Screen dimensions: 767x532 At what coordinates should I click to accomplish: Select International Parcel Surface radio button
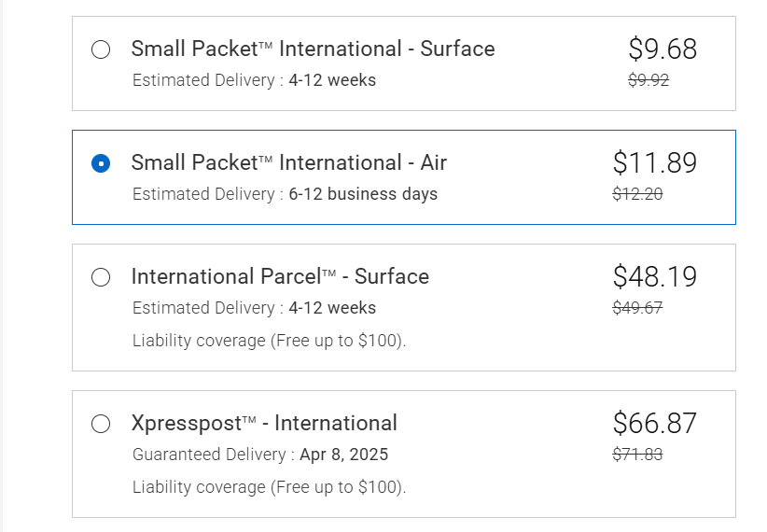pos(101,277)
